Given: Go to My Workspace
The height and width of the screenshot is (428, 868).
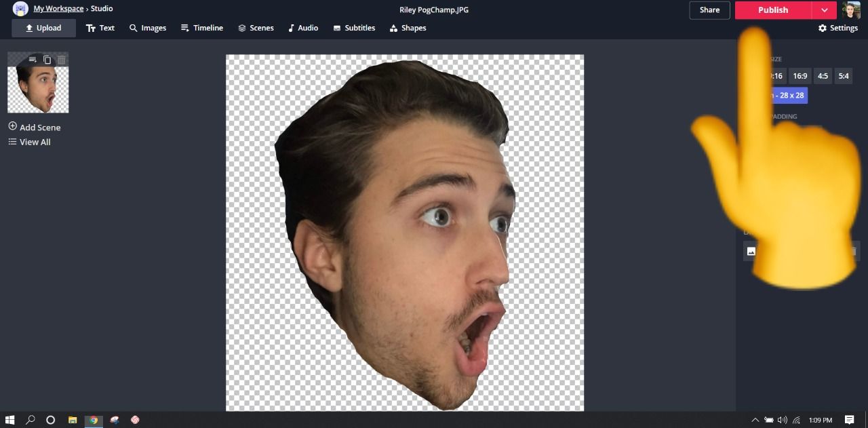Looking at the screenshot, I should pos(58,9).
